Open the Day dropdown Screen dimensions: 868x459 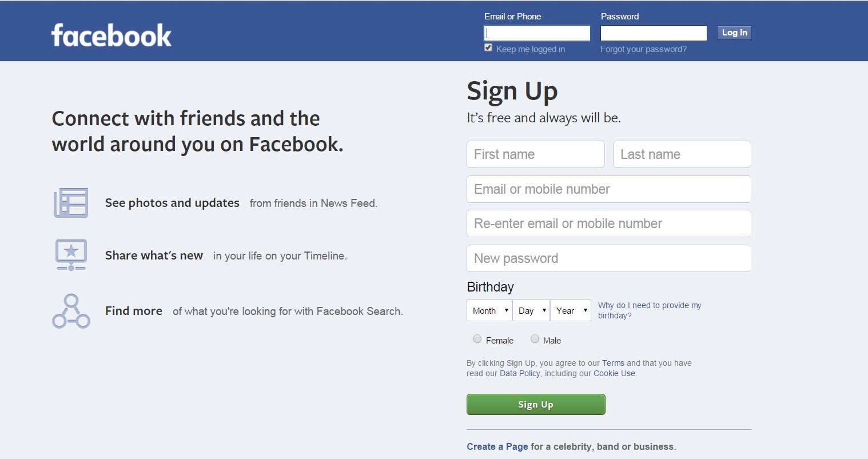click(531, 310)
